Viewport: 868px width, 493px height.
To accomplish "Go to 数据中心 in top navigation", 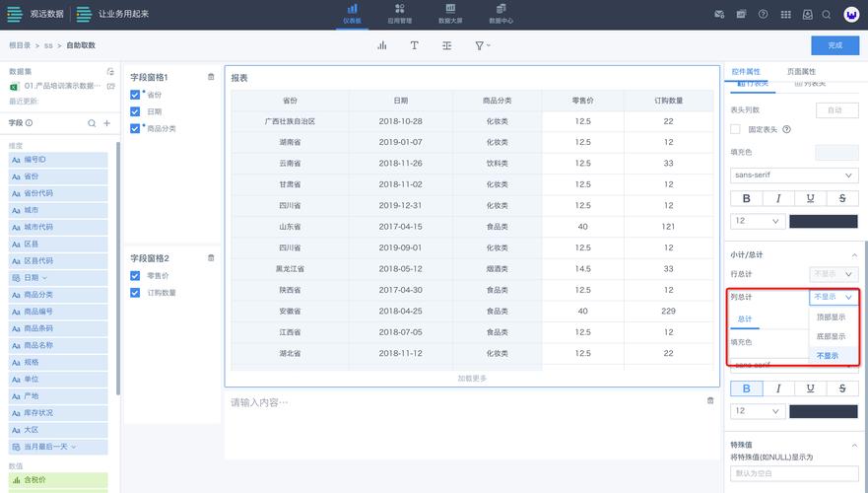I will (501, 14).
